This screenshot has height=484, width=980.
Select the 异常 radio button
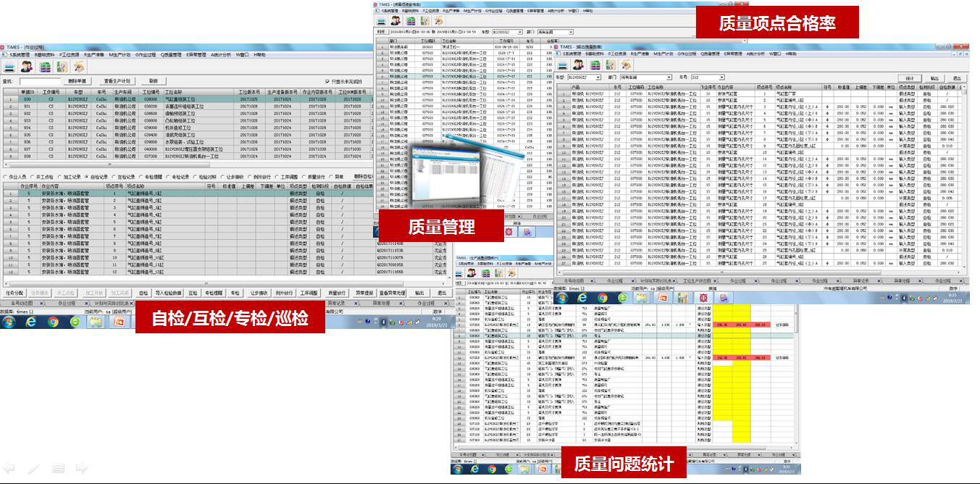pos(337,176)
